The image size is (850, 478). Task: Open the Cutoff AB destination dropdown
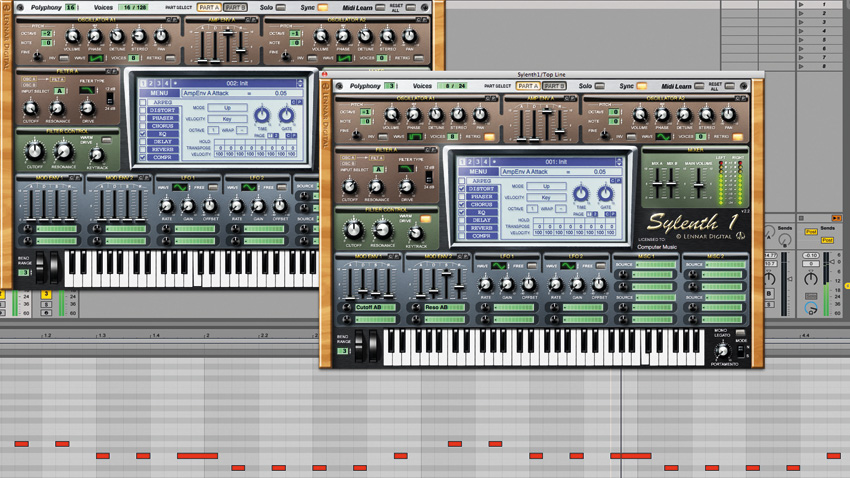pyautogui.click(x=374, y=307)
